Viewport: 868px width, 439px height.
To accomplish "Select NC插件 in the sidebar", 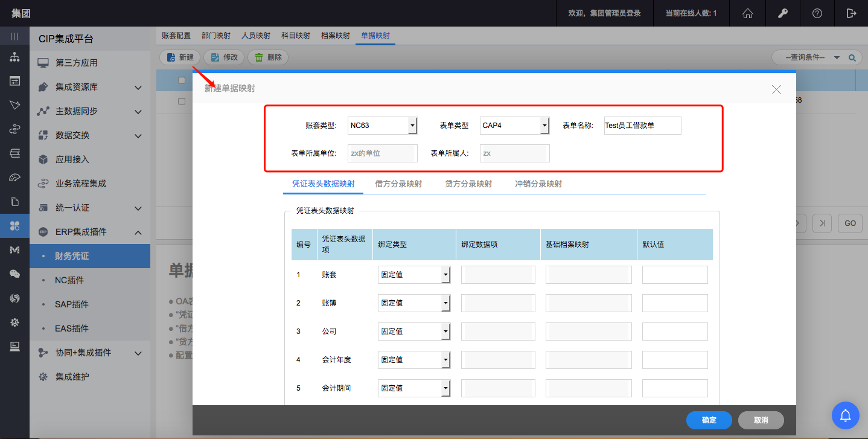I will tap(69, 280).
